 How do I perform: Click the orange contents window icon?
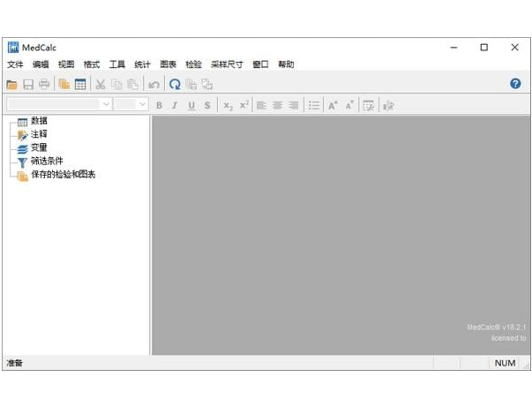64,84
